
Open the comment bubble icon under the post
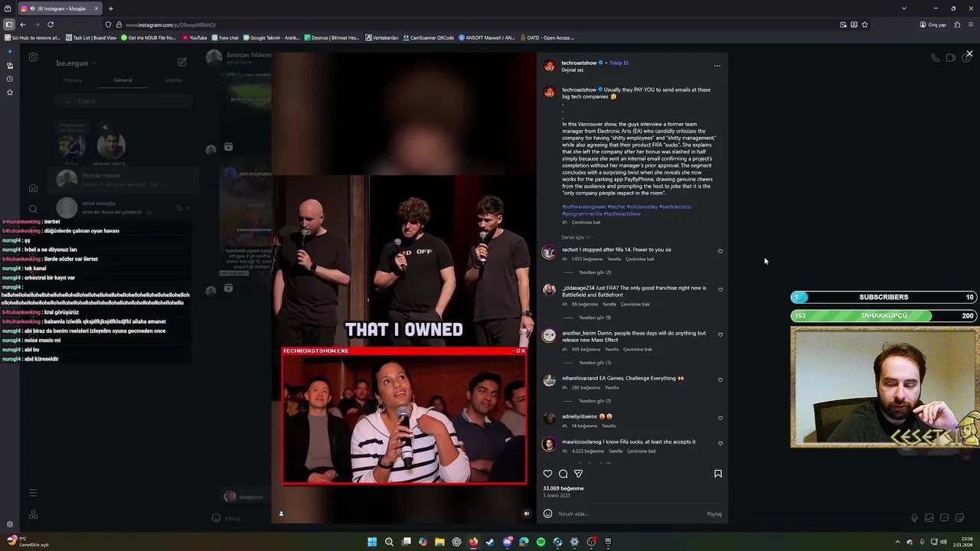point(563,474)
